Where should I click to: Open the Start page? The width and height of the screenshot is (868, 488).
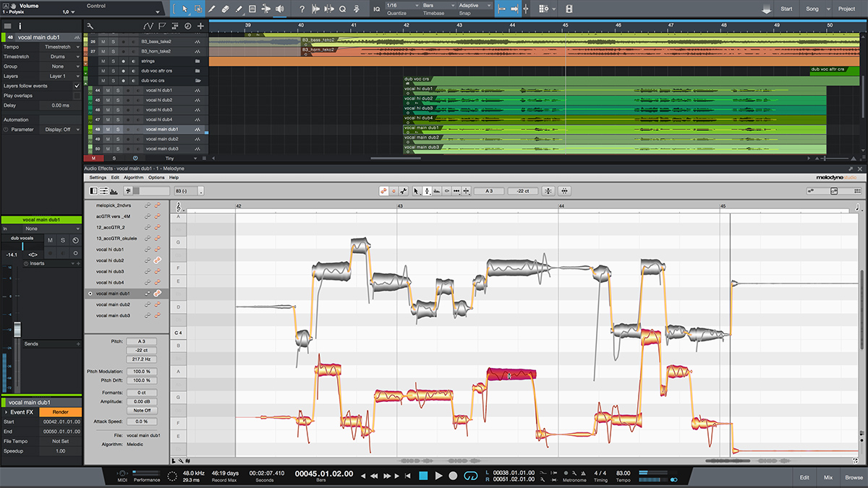pyautogui.click(x=786, y=9)
